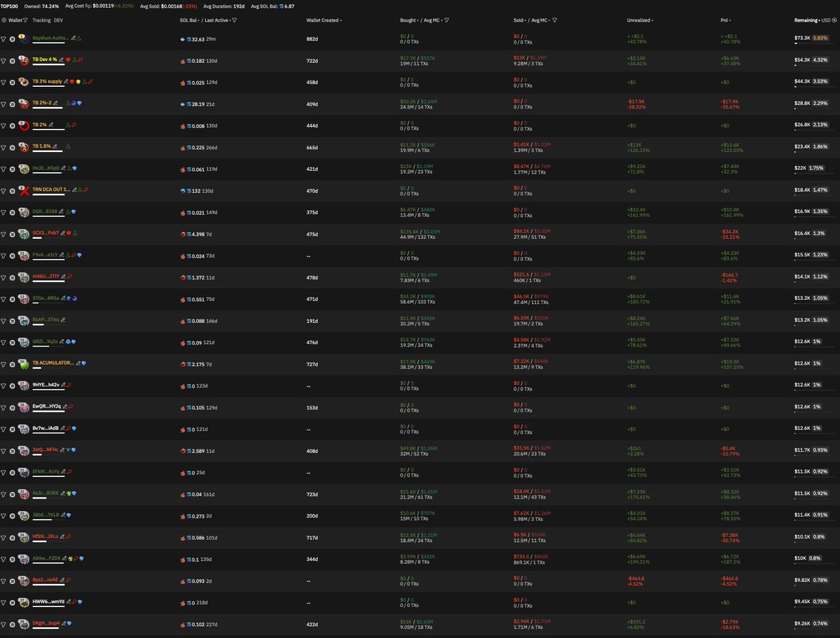
Task: Click the funnel icon on the EwQR...HYJq row
Action: point(3,408)
